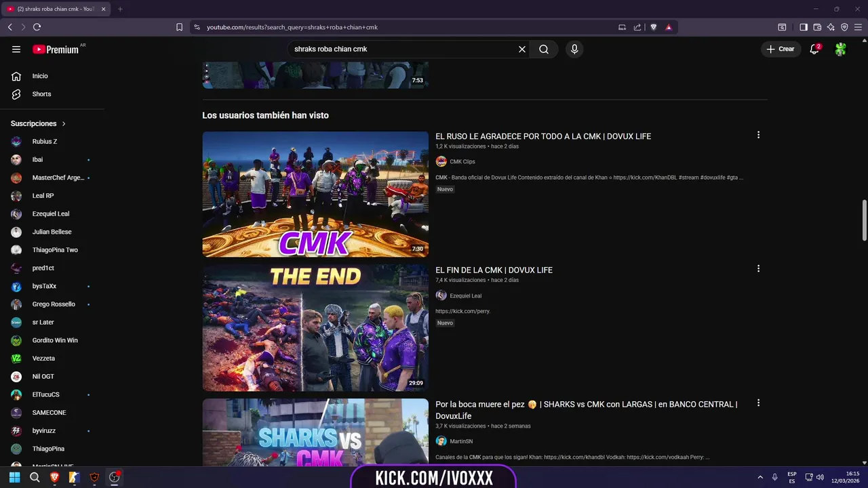Bookmark this page with the bookmark icon

179,27
